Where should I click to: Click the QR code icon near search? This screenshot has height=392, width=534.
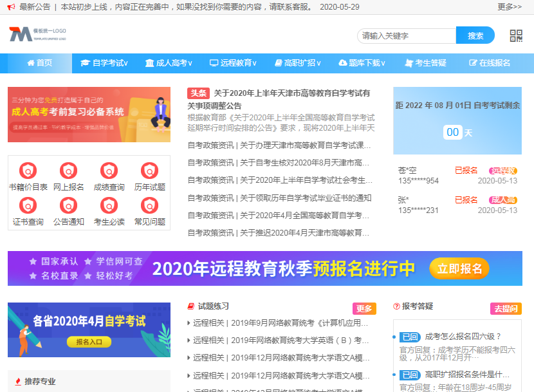click(x=516, y=36)
